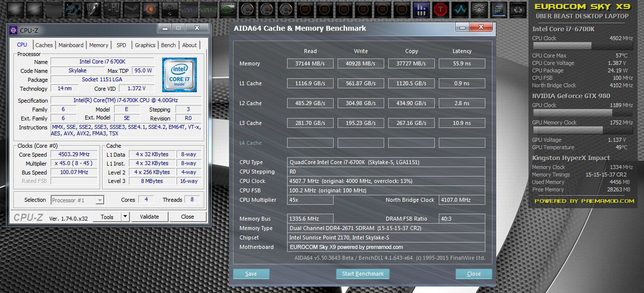Open the blue HWiNFO bars dock icon
Screen dimensions: 644x293
coord(421,9)
